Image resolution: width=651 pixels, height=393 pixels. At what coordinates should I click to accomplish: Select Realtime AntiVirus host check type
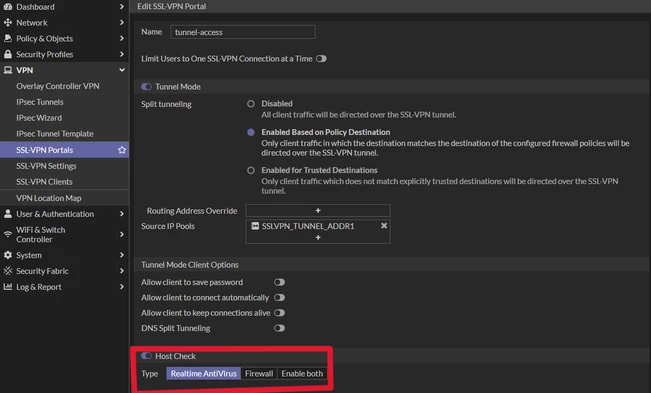(203, 373)
